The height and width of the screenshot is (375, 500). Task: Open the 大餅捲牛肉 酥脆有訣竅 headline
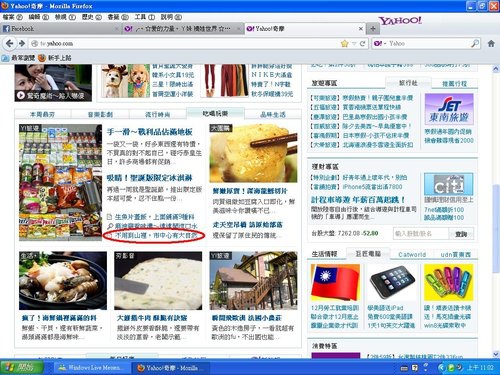click(x=152, y=318)
